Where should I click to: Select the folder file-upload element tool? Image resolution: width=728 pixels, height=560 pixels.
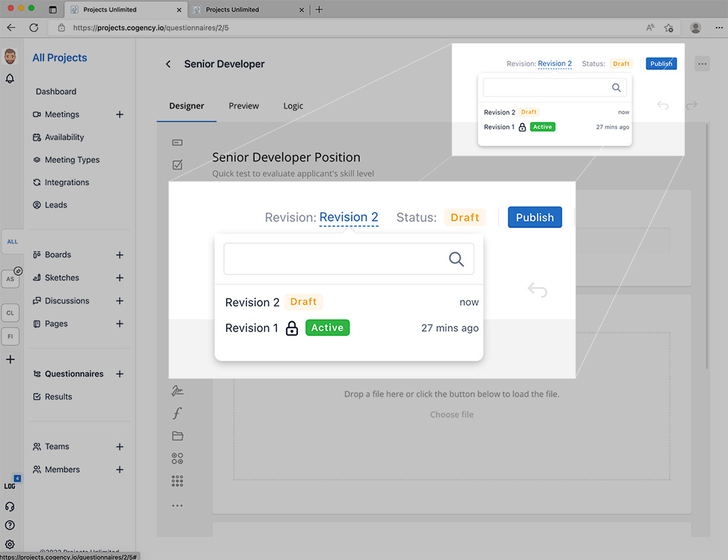click(x=177, y=436)
